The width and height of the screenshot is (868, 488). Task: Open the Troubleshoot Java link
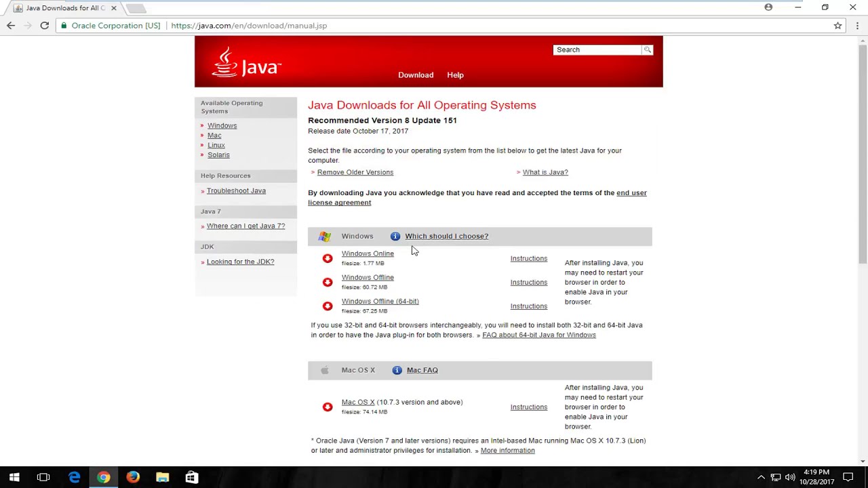click(x=236, y=190)
